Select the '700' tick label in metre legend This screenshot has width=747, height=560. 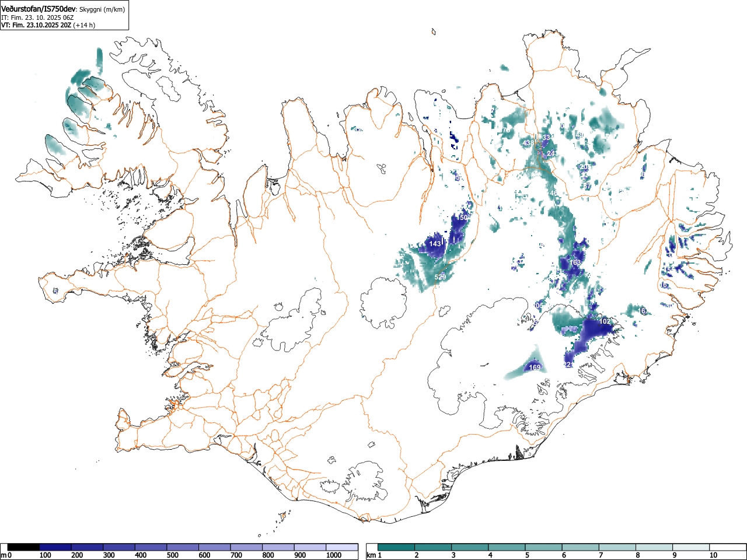[x=236, y=555]
